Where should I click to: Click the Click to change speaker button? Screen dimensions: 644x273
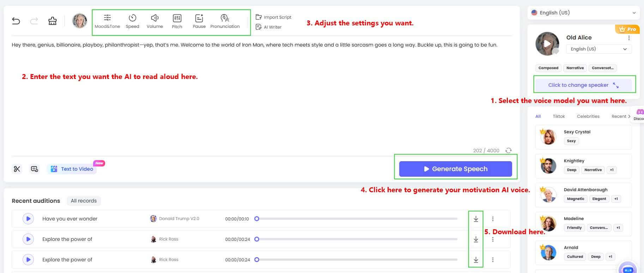584,85
